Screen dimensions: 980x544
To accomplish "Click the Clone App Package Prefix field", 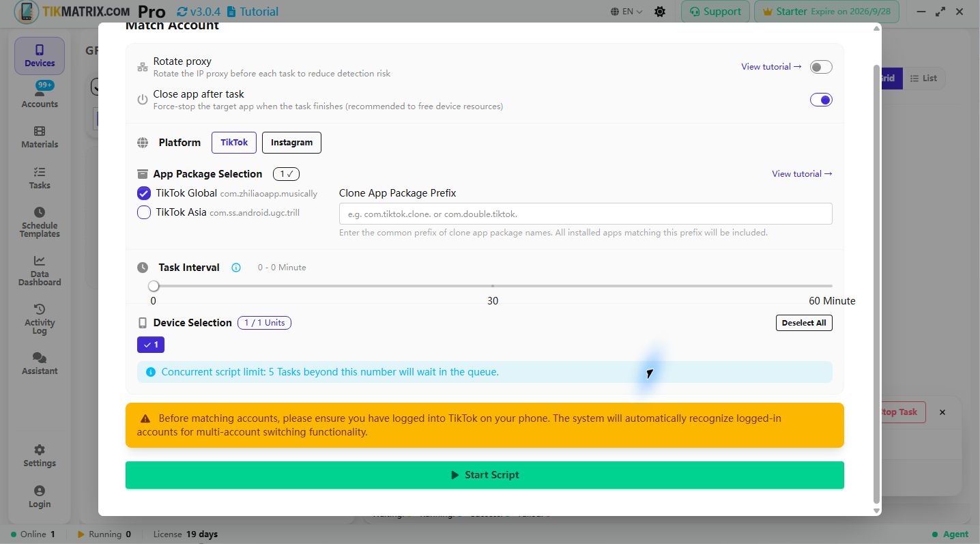I will click(586, 214).
